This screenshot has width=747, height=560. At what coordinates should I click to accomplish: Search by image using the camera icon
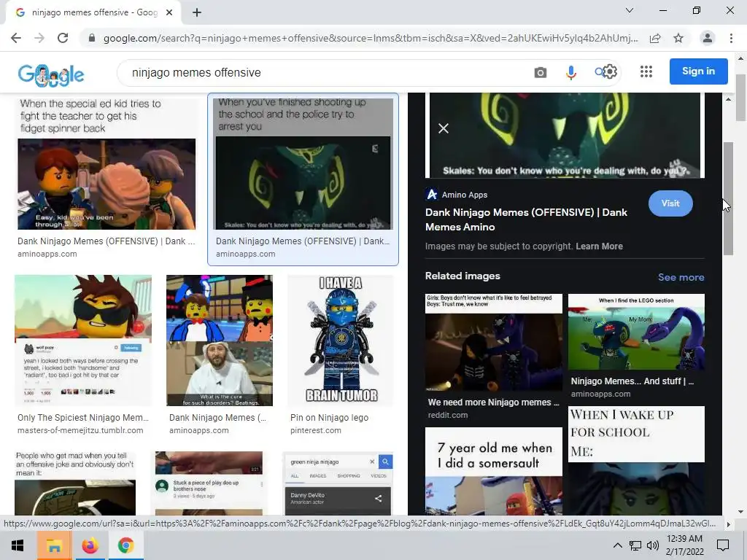pos(541,72)
